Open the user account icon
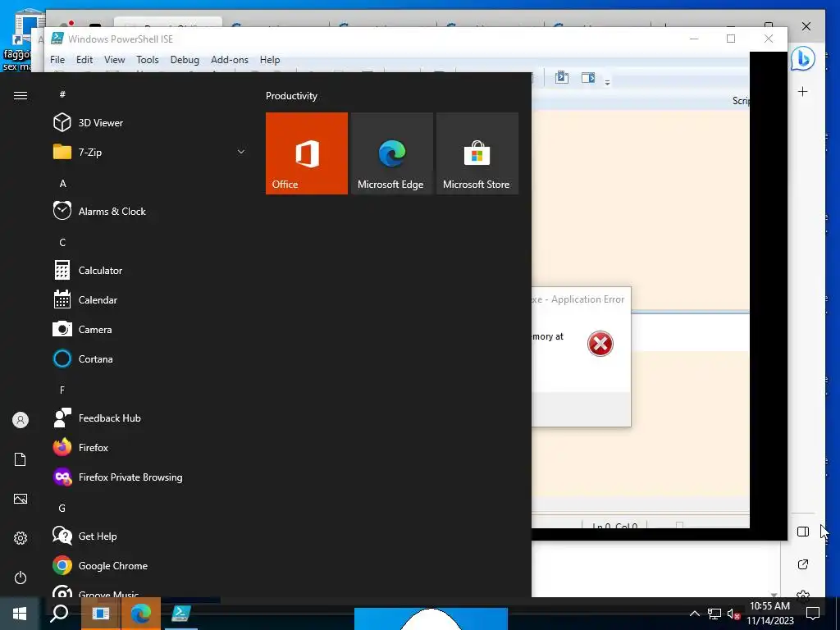 pyautogui.click(x=21, y=420)
